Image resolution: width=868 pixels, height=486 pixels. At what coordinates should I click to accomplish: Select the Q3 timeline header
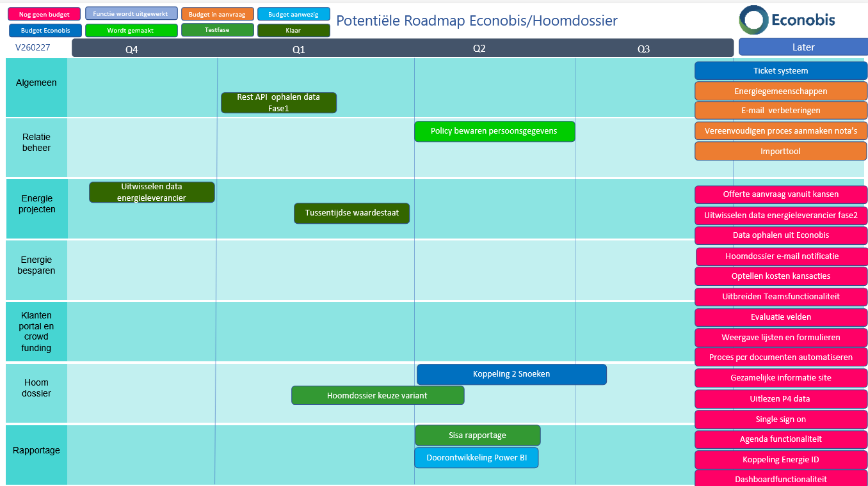(x=643, y=49)
